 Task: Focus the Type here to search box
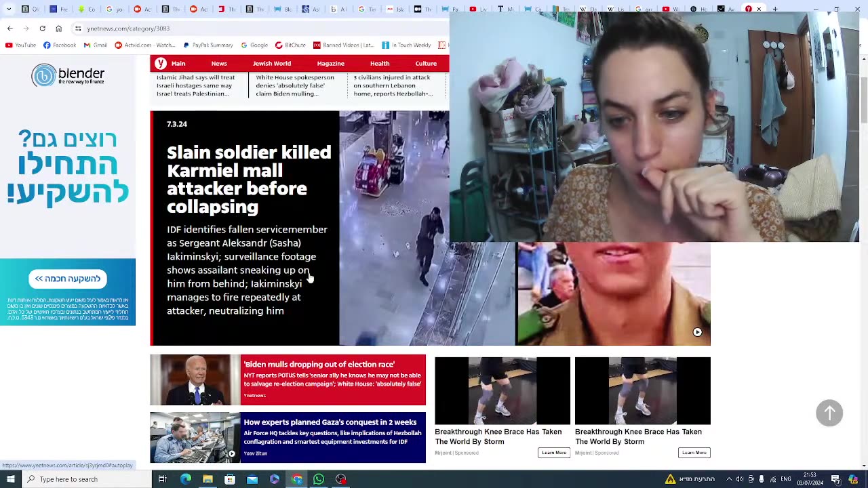(x=86, y=479)
